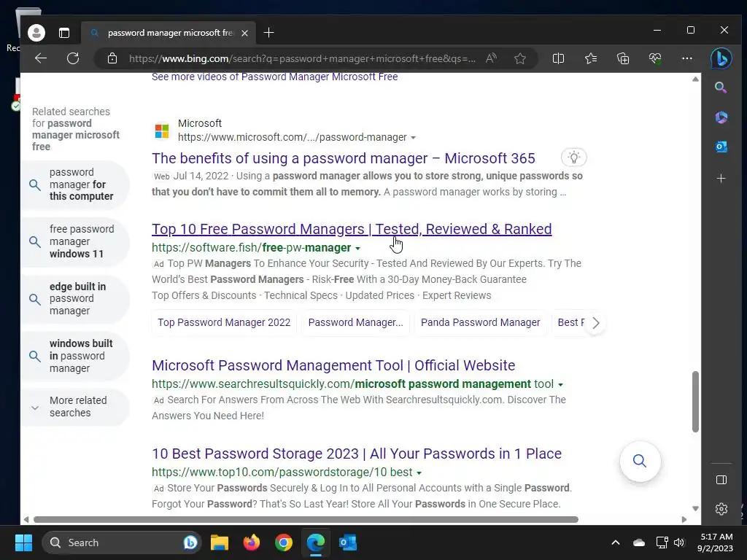Open Microsoft 365 sidebar app

[x=721, y=117]
